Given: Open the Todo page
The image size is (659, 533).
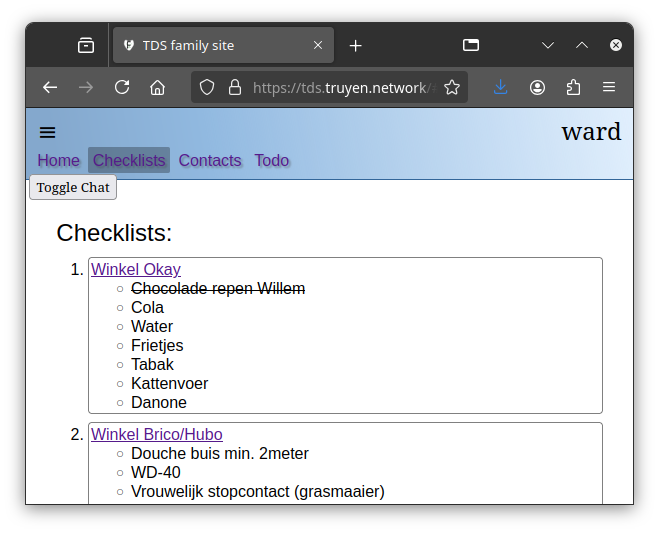Looking at the screenshot, I should tap(272, 160).
